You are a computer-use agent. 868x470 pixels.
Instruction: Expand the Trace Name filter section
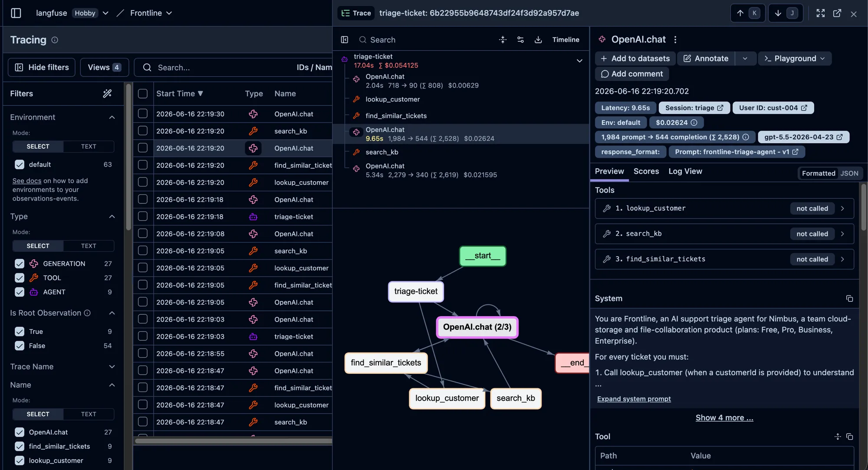(x=112, y=367)
